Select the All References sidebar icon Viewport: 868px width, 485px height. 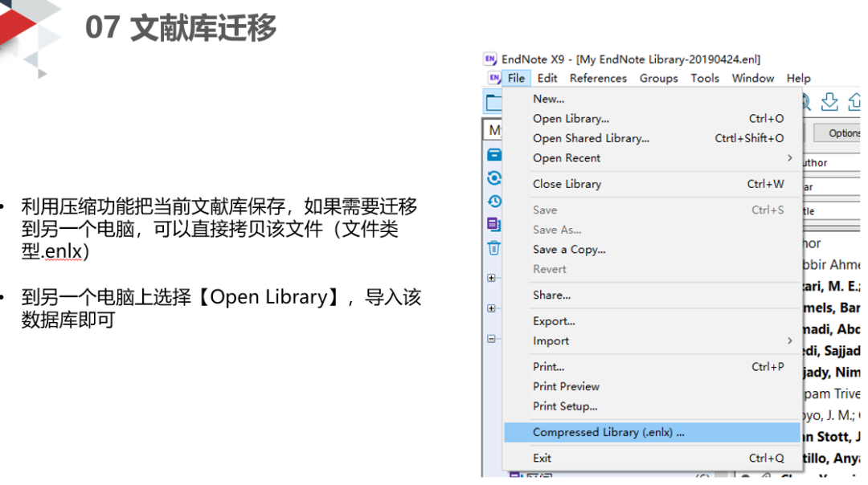(x=494, y=155)
